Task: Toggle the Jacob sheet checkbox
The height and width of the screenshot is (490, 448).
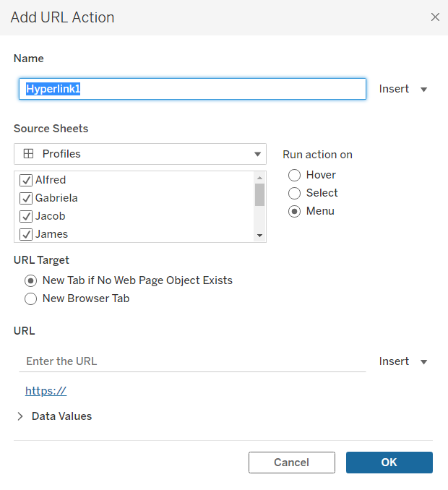Action: (x=26, y=216)
